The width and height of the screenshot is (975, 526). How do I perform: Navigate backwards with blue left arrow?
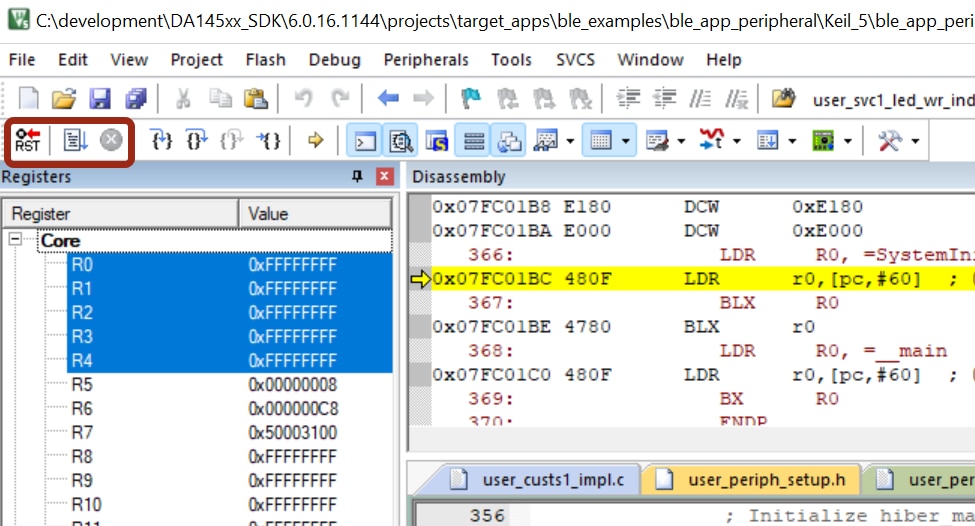coord(388,98)
